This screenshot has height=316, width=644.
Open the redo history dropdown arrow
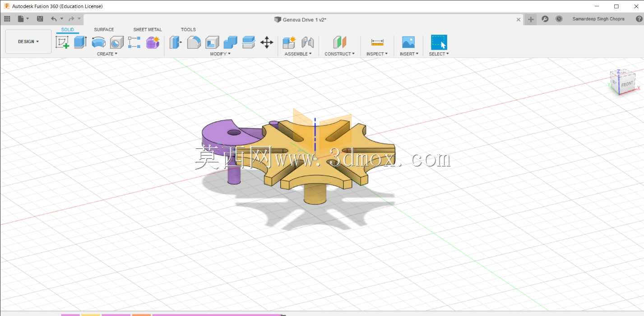79,19
